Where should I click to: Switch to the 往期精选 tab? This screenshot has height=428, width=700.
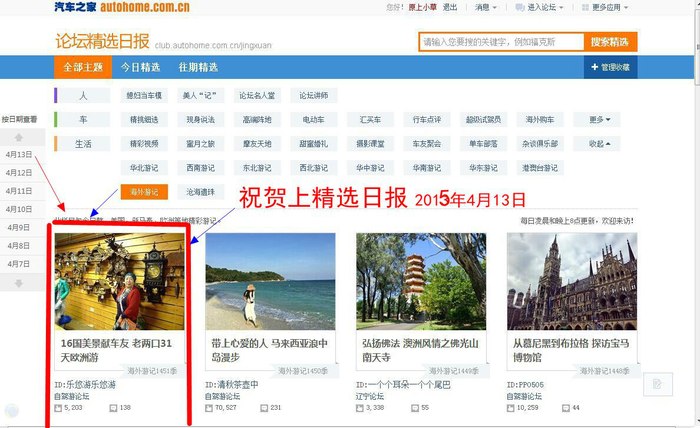coord(197,67)
